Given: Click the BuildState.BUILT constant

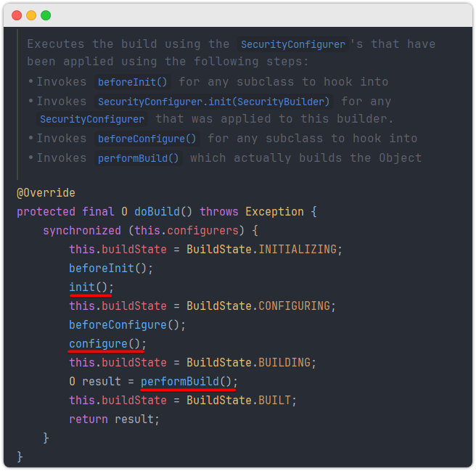Looking at the screenshot, I should click(242, 401).
